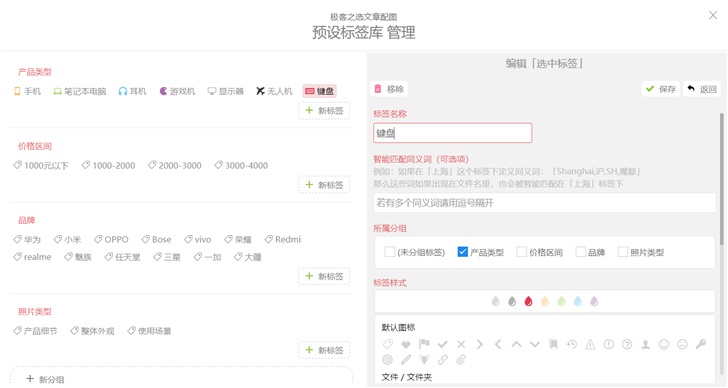Select the 无人机 tag in 产品类型
This screenshot has height=388, width=728.
274,91
